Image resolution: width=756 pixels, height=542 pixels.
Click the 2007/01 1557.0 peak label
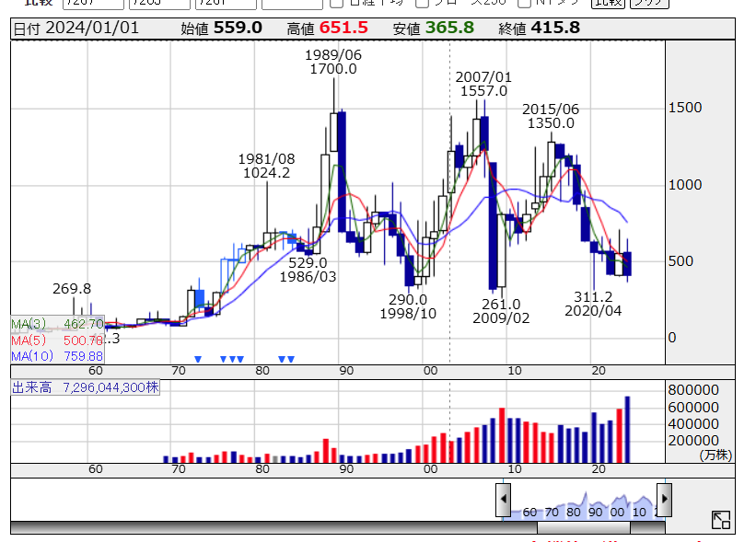point(483,84)
